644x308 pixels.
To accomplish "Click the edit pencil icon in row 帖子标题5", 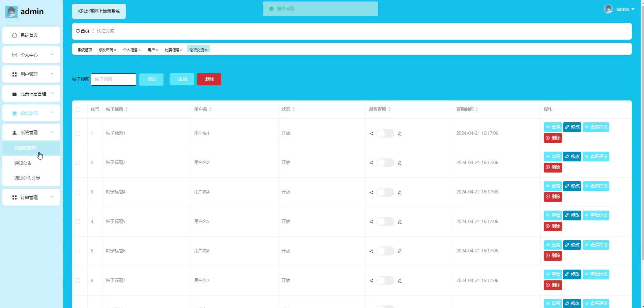I will point(400,222).
